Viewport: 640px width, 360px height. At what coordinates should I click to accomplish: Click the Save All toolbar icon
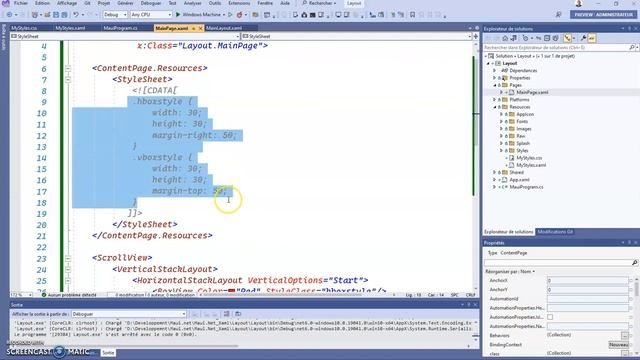64,15
